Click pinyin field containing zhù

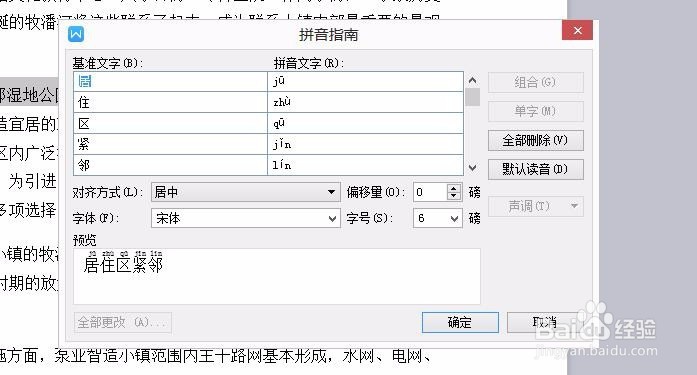point(365,103)
